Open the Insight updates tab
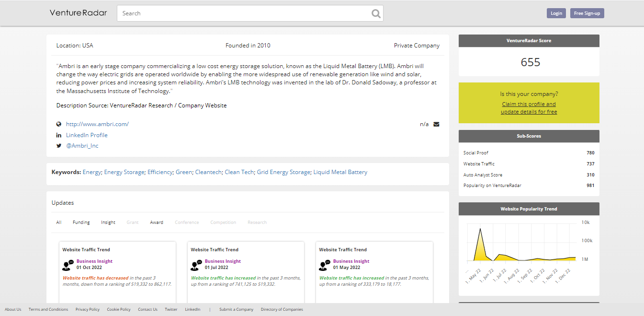This screenshot has width=644, height=316. 108,222
